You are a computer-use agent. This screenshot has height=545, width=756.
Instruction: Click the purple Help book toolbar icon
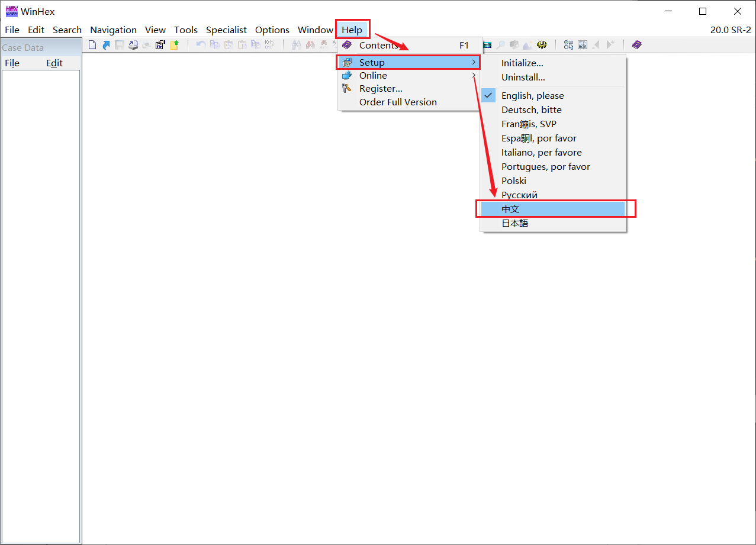point(637,45)
